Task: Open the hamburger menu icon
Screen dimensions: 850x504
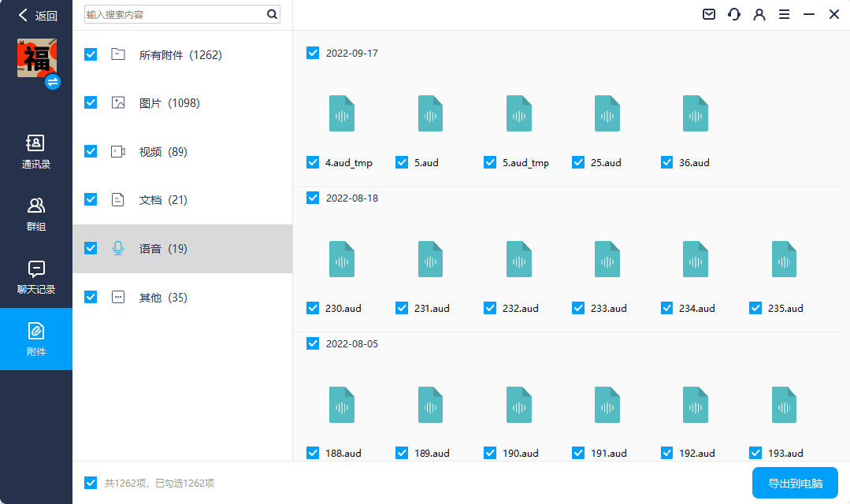Action: coord(784,14)
